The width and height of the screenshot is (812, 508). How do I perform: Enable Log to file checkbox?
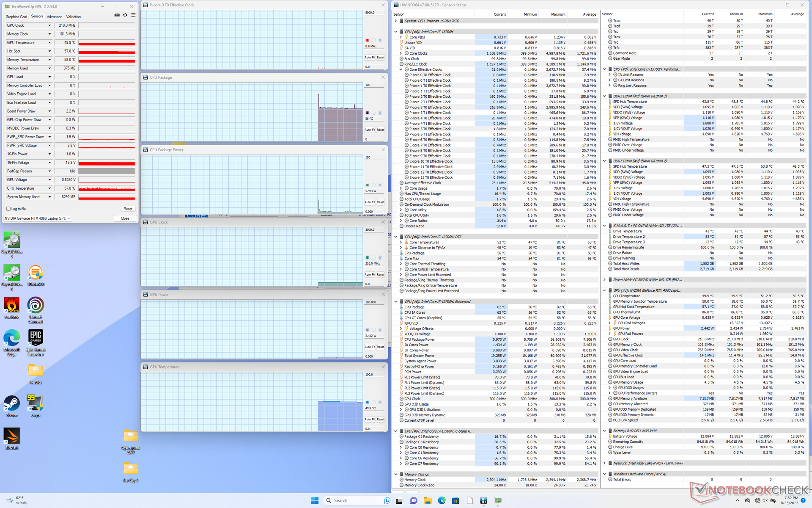(x=8, y=209)
